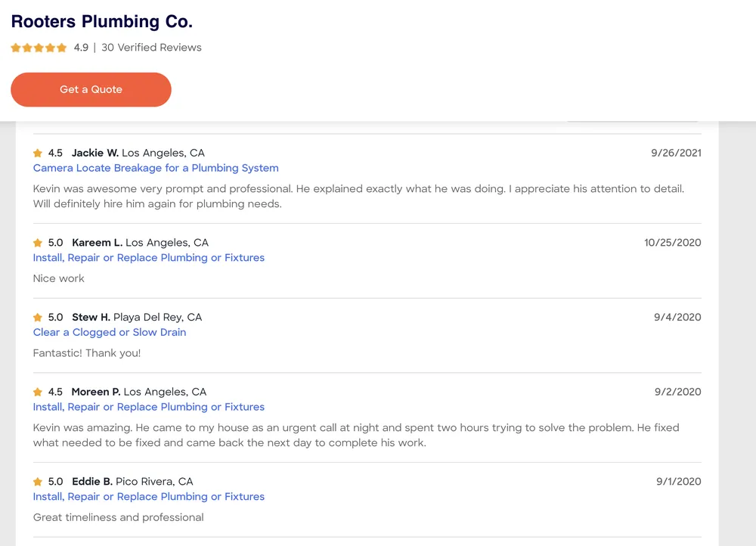Click the five-star rating in the header
756x546 pixels.
tap(39, 48)
